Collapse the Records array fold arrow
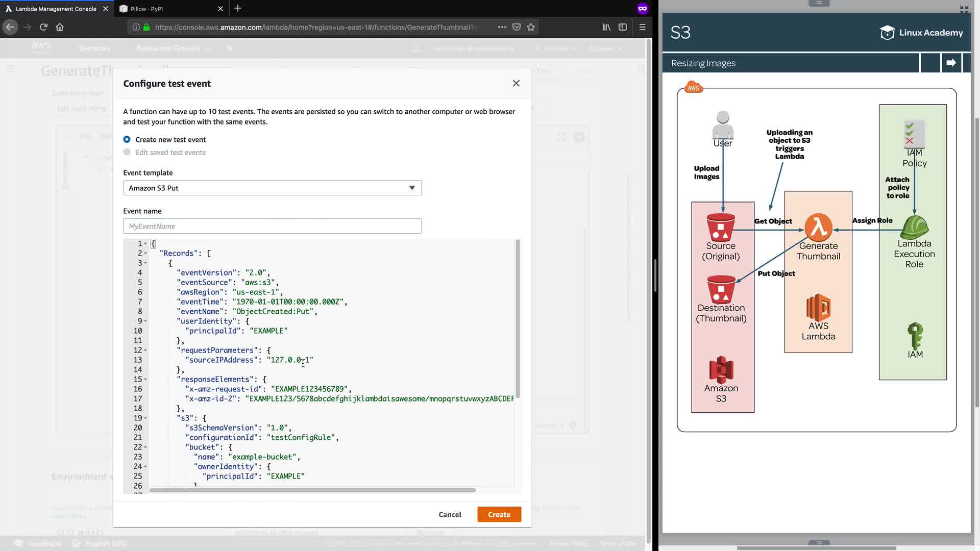This screenshot has height=551, width=980. [145, 254]
